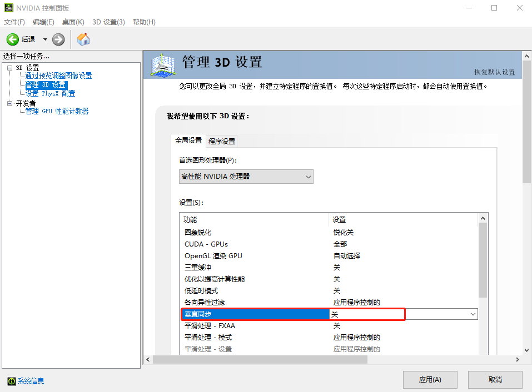Viewport: 532px width, 392px height.
Task: Minimize the NVIDIA 控制面板 window
Action: (x=469, y=8)
